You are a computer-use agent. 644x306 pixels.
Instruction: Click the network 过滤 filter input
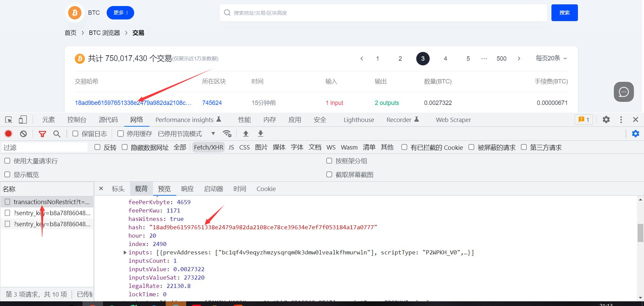(x=45, y=147)
